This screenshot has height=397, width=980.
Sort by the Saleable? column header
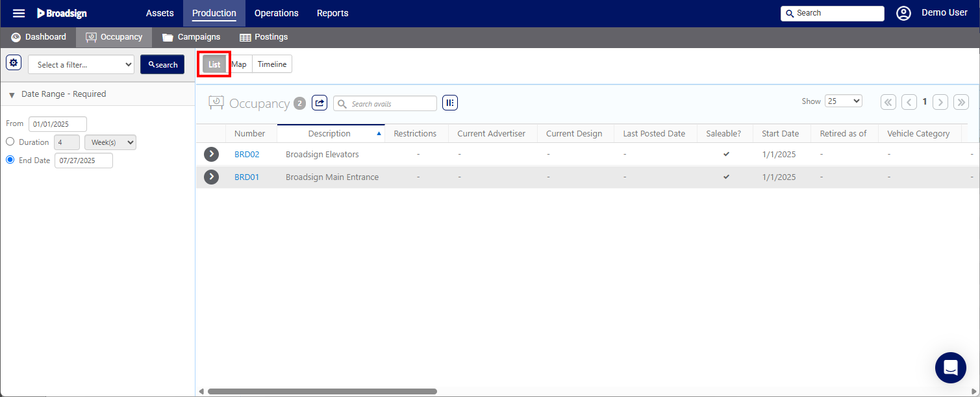coord(723,133)
